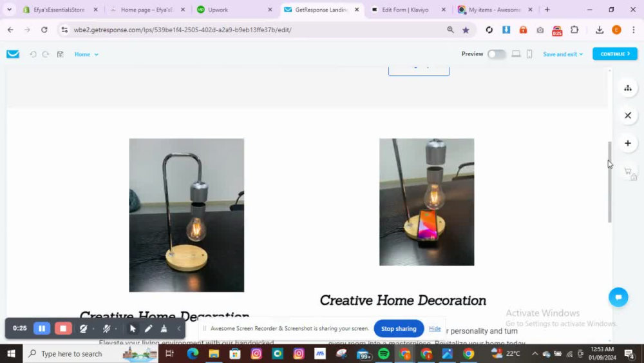Viewport: 644px width, 363px height.
Task: Switch to Efya'sEssentialsStore tab
Action: [x=59, y=10]
